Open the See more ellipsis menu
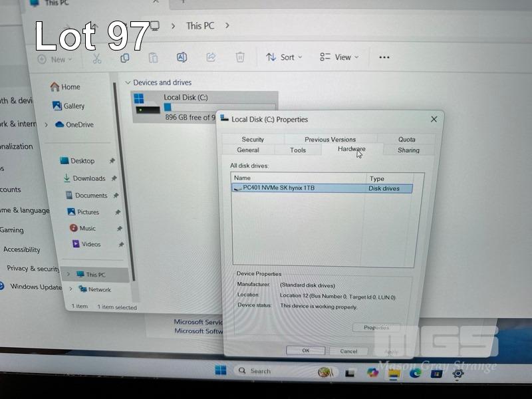The image size is (532, 399). pyautogui.click(x=384, y=57)
